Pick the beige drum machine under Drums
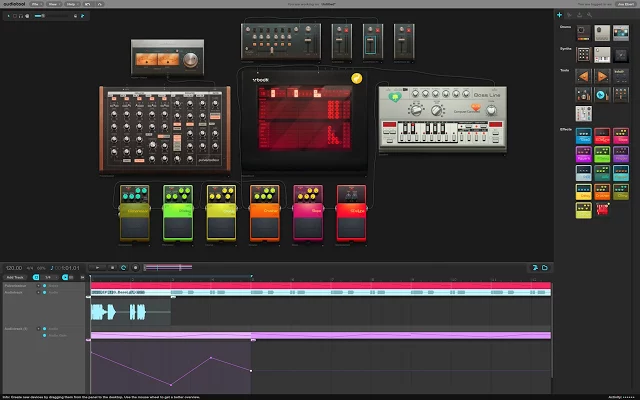The height and width of the screenshot is (400, 640). [x=602, y=33]
